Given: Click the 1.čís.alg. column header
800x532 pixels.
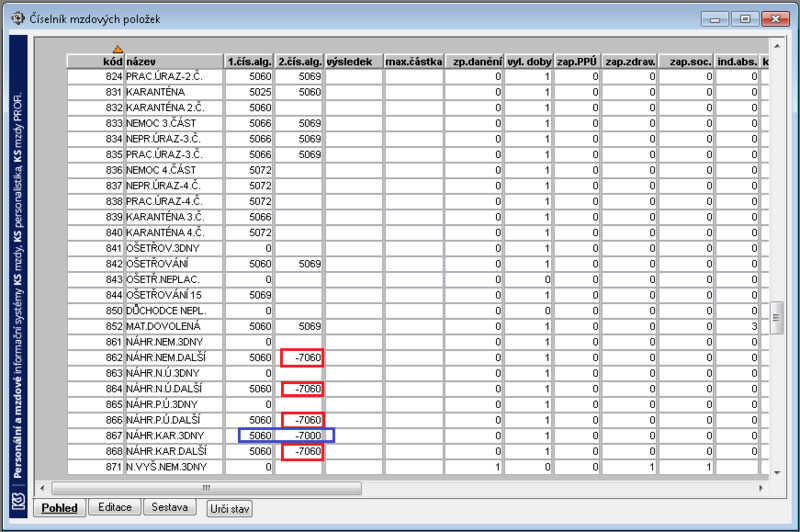Looking at the screenshot, I should click(x=249, y=61).
